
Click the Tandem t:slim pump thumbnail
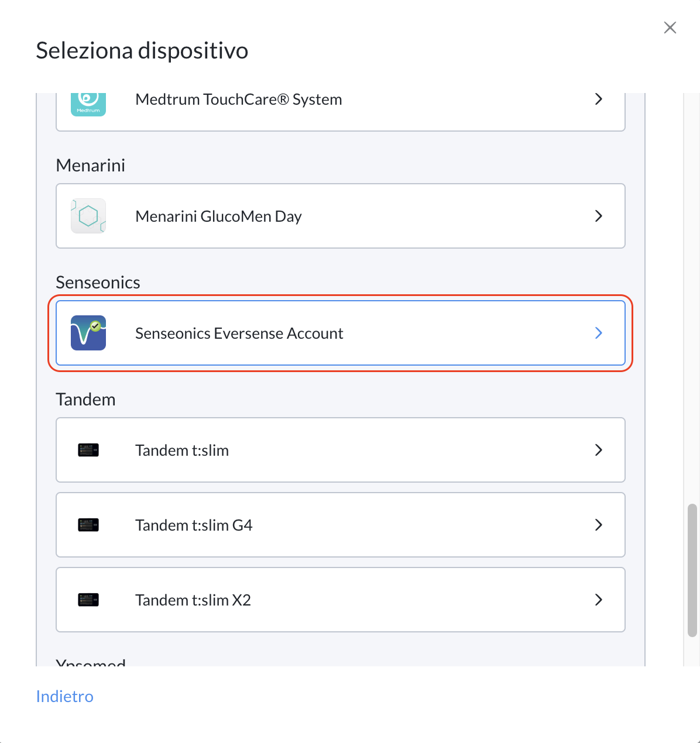(x=88, y=450)
